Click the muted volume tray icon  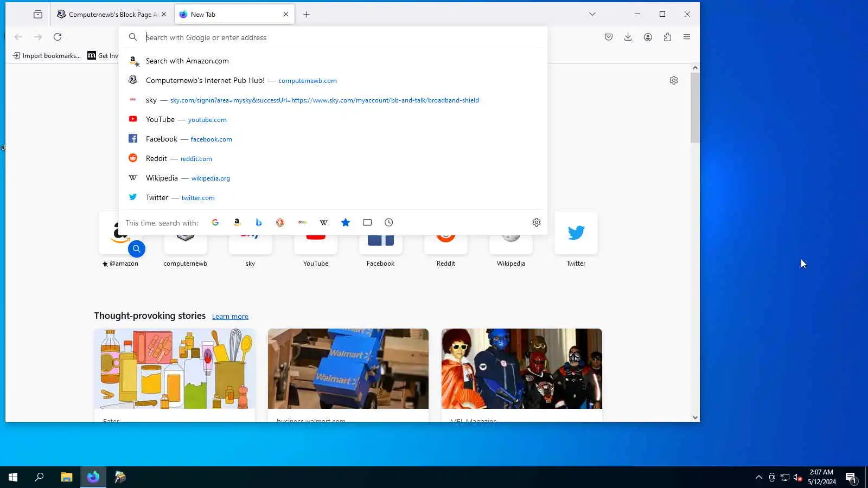click(x=798, y=477)
